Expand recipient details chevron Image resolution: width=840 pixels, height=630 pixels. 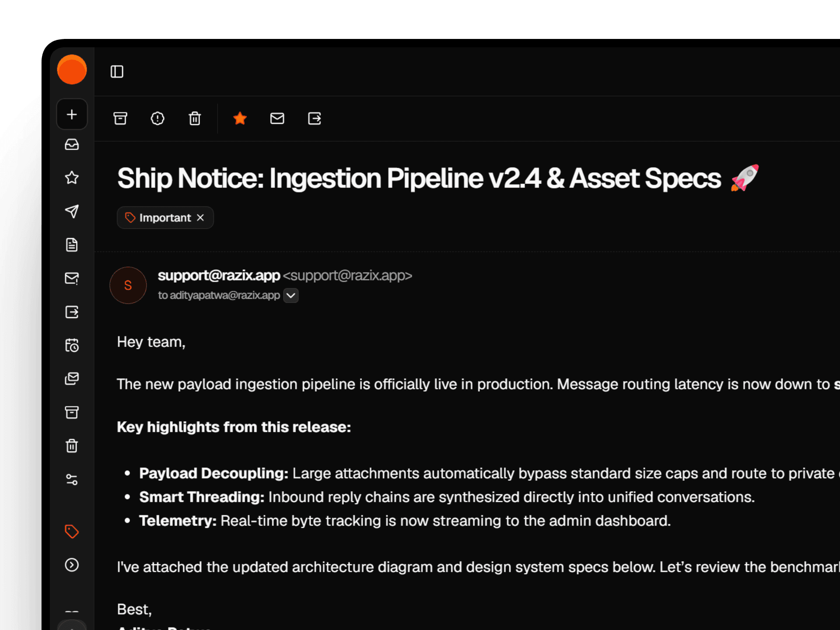coord(291,295)
